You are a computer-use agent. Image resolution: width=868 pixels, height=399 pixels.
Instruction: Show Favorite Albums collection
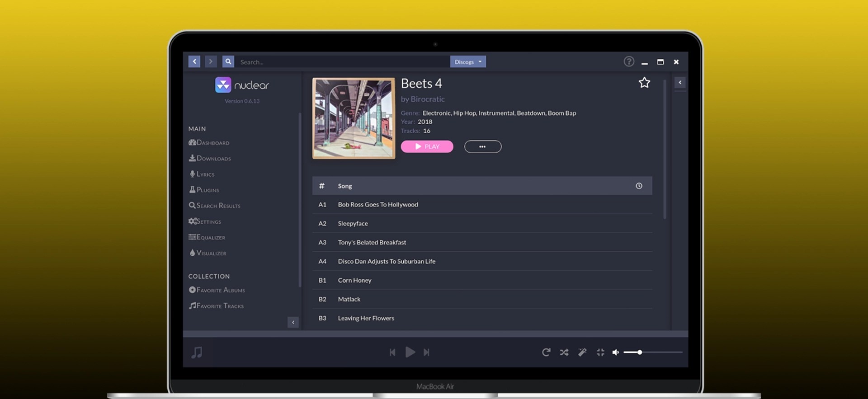tap(217, 290)
